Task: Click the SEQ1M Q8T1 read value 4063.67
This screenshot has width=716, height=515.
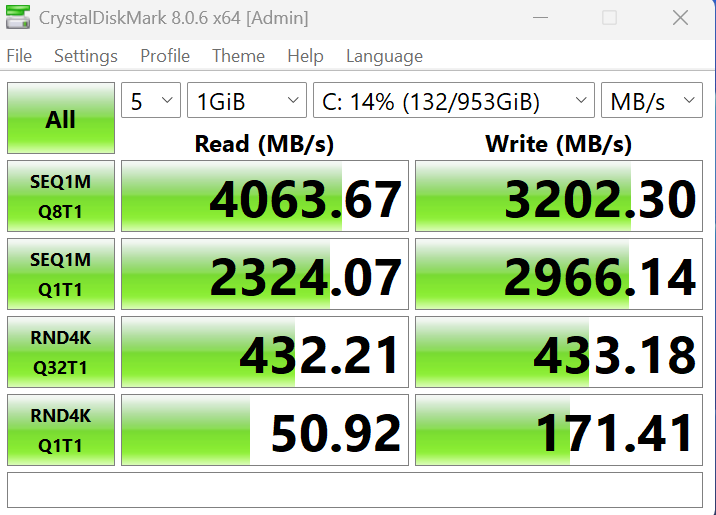Action: pyautogui.click(x=265, y=196)
